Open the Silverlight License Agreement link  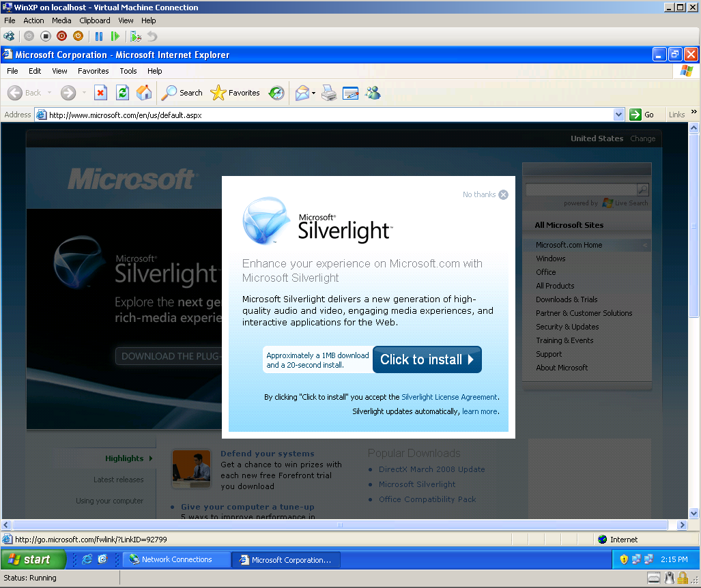click(449, 397)
